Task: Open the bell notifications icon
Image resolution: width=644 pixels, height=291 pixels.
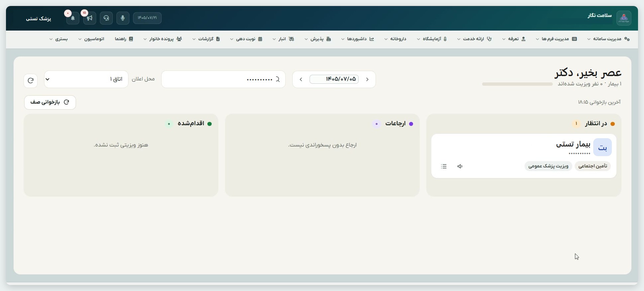Action: point(73,18)
